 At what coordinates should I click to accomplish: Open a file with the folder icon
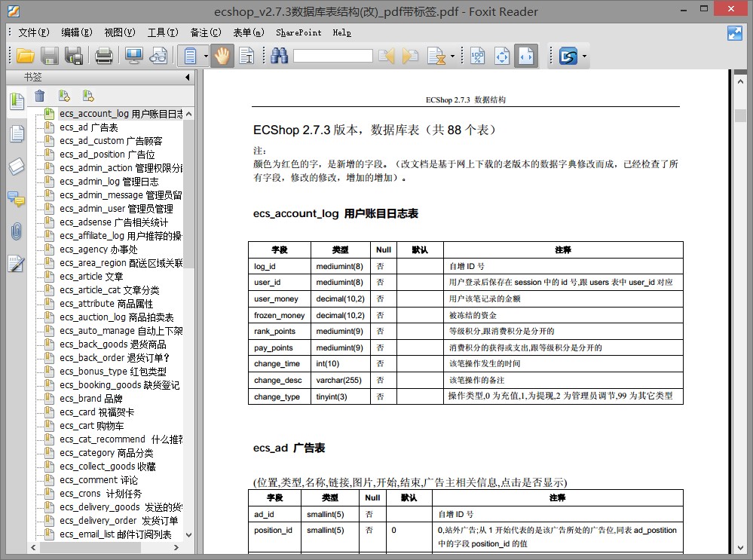click(25, 57)
